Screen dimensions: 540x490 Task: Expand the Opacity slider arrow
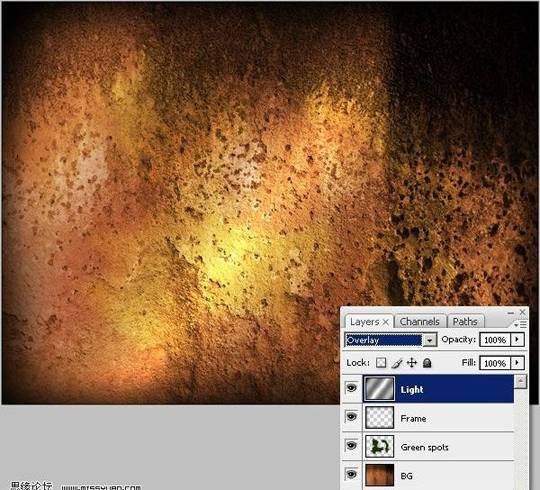pyautogui.click(x=517, y=340)
